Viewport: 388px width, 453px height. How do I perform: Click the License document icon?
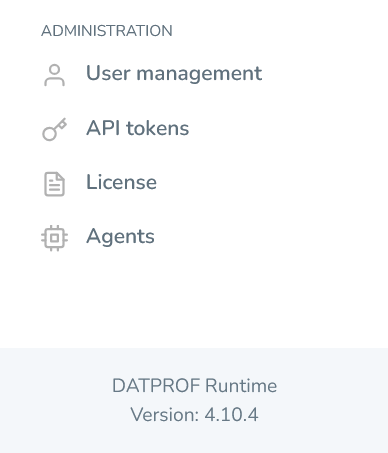pyautogui.click(x=54, y=184)
